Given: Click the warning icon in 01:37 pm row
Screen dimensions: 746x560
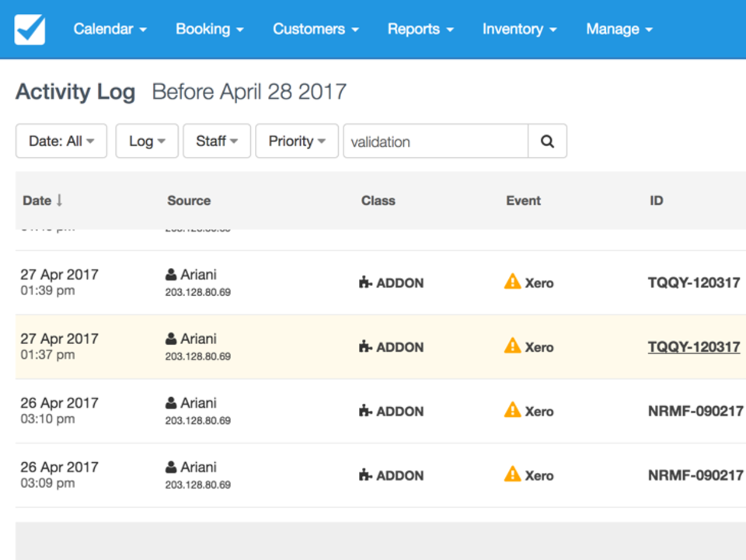Looking at the screenshot, I should pyautogui.click(x=512, y=346).
